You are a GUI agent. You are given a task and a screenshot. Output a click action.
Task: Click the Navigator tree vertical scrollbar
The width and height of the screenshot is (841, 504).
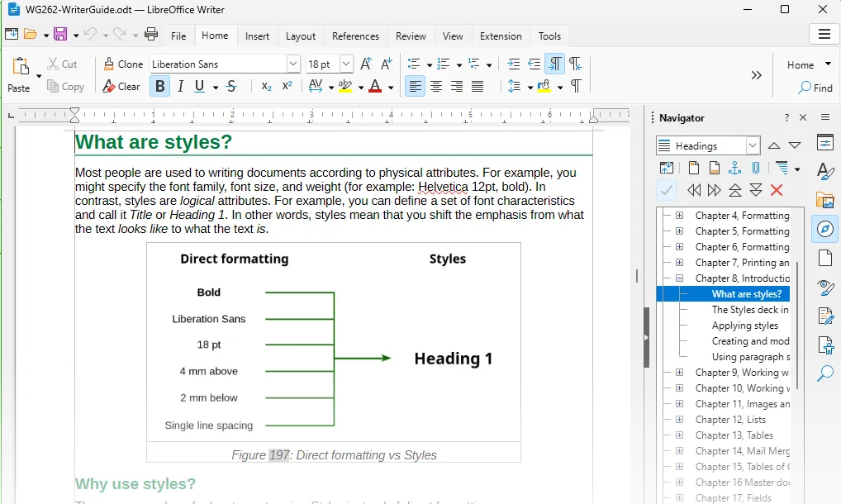click(797, 326)
